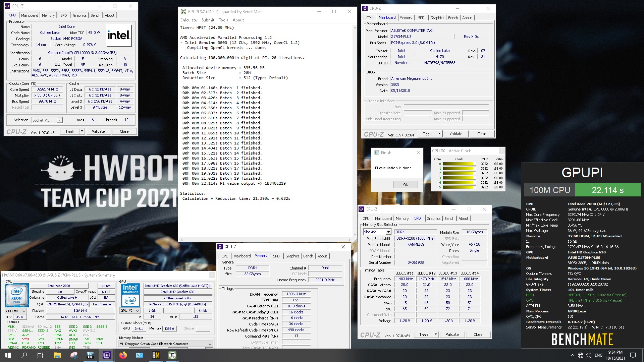
Task: Switch to Graphics tab in CPU-Z Mainboard window
Action: tap(437, 18)
